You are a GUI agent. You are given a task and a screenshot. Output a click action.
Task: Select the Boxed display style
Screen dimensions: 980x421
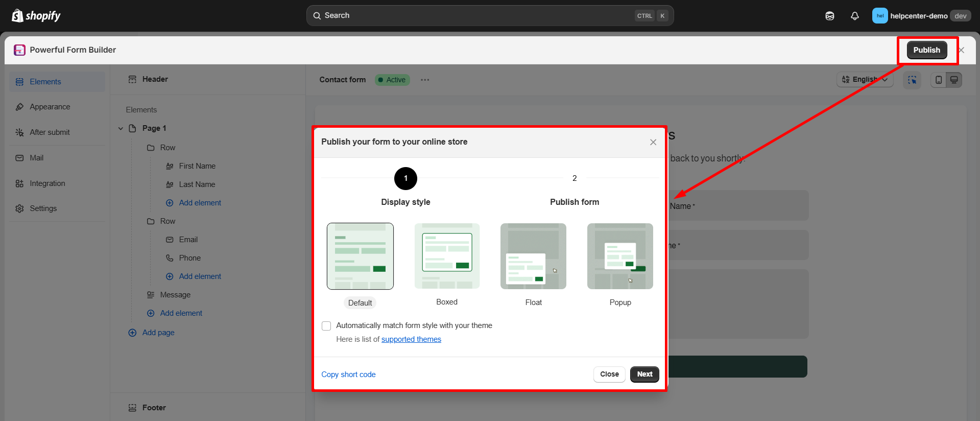(x=447, y=256)
